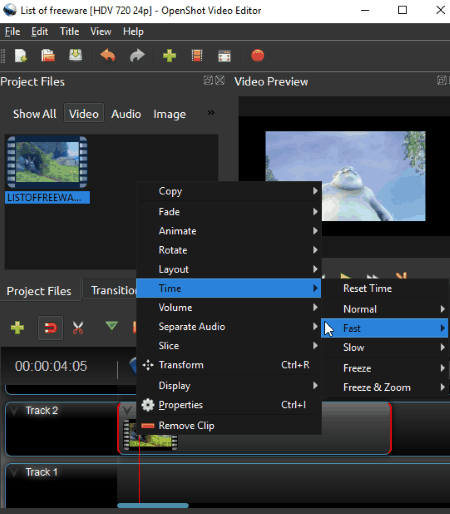Viewport: 450px width, 514px height.
Task: Expand the Freeze submenu
Action: 385,368
